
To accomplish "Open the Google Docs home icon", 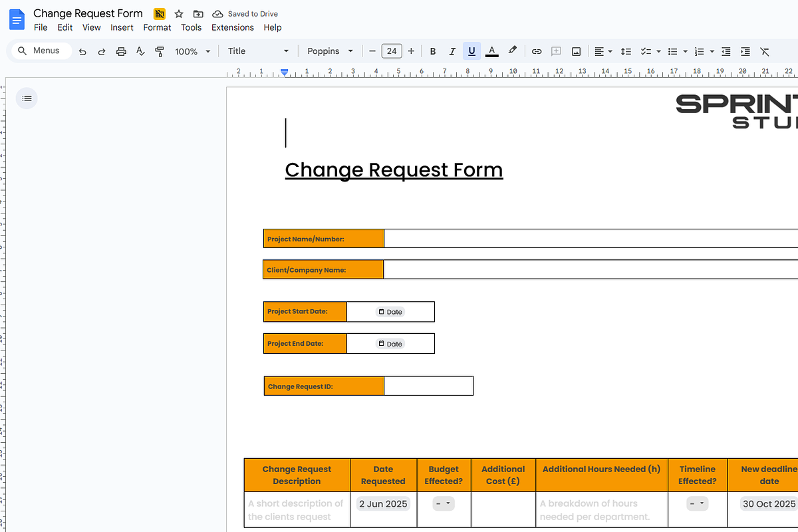I will (x=17, y=20).
